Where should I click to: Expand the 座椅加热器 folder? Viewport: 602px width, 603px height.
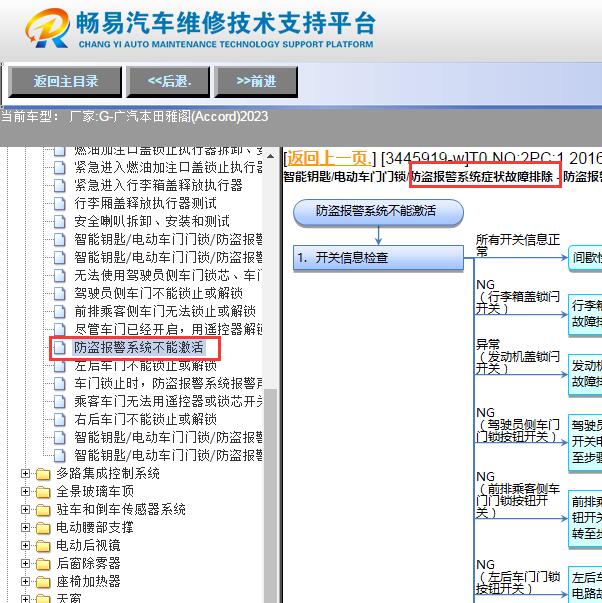pyautogui.click(x=25, y=581)
